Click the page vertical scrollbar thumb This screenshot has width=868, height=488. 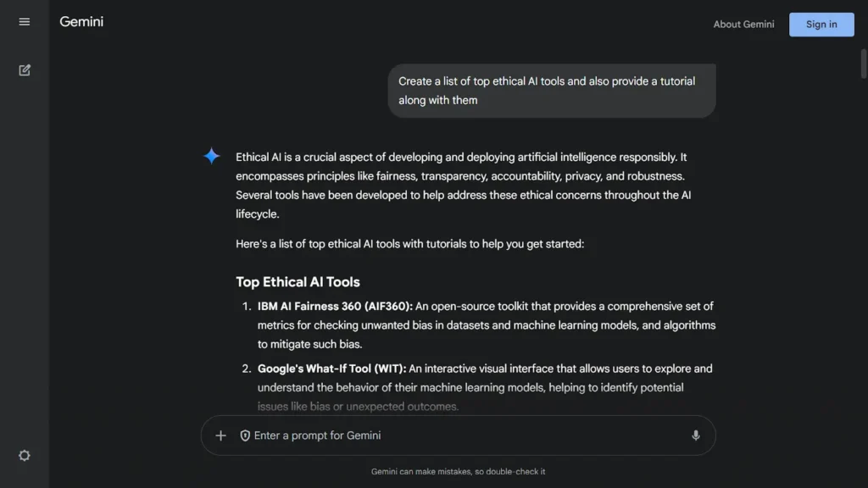pyautogui.click(x=864, y=64)
